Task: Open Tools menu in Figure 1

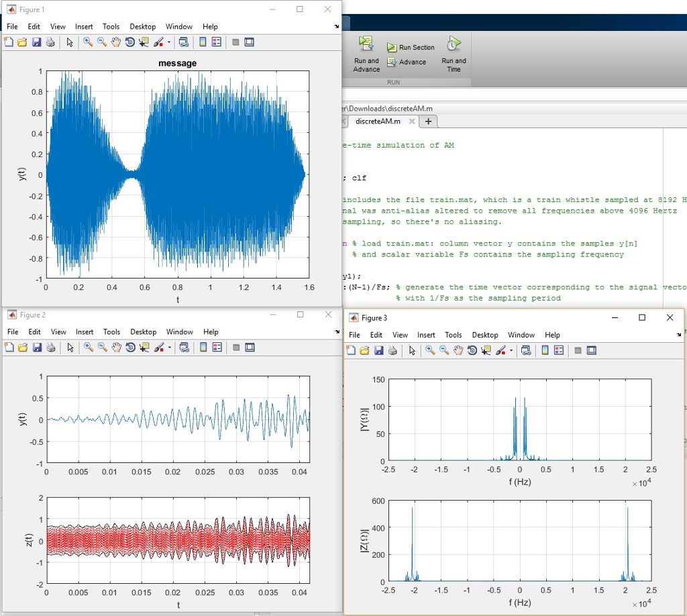Action: pos(111,27)
